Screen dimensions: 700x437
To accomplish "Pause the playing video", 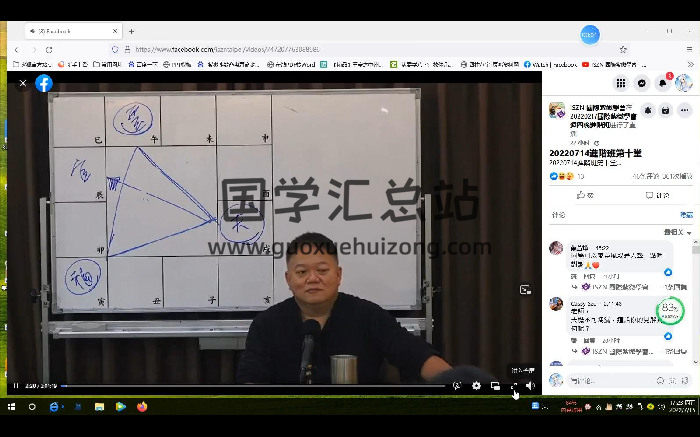I will 16,386.
